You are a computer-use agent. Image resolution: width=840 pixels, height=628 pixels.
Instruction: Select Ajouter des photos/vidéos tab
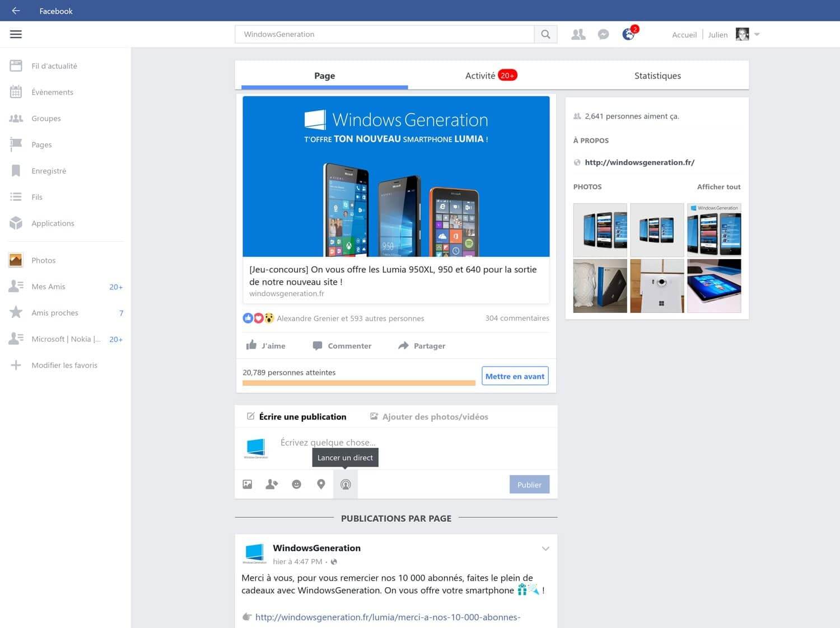(x=429, y=416)
